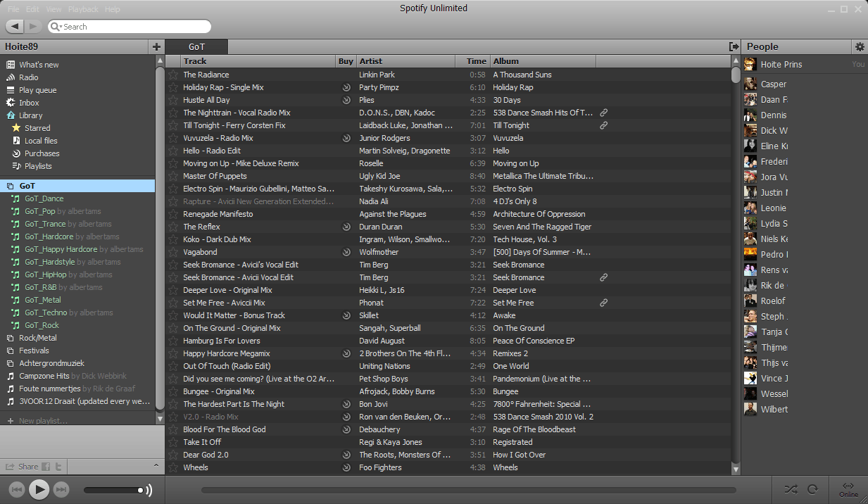Switch to the GoT tab

196,46
